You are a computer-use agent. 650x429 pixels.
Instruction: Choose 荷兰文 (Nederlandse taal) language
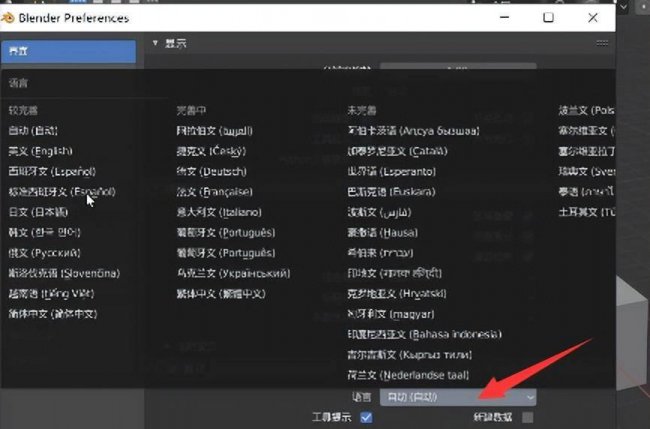[408, 375]
